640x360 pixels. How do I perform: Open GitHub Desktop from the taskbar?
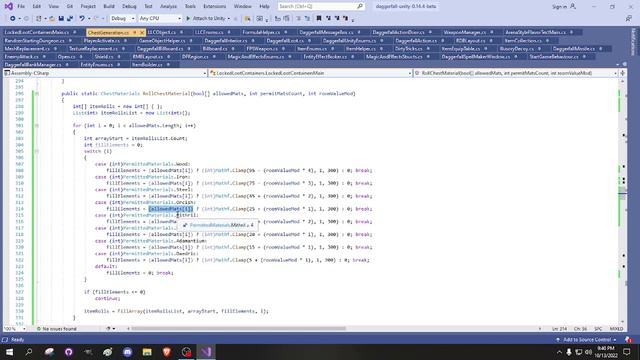(x=69, y=352)
